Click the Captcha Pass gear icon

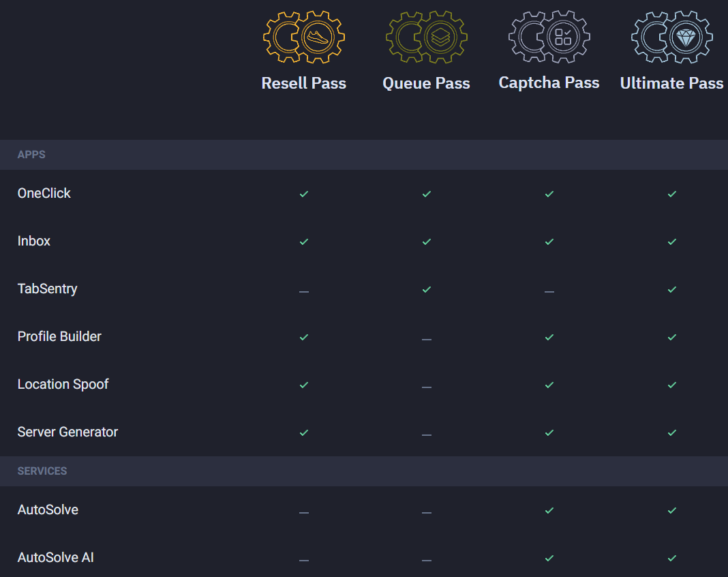coord(549,37)
